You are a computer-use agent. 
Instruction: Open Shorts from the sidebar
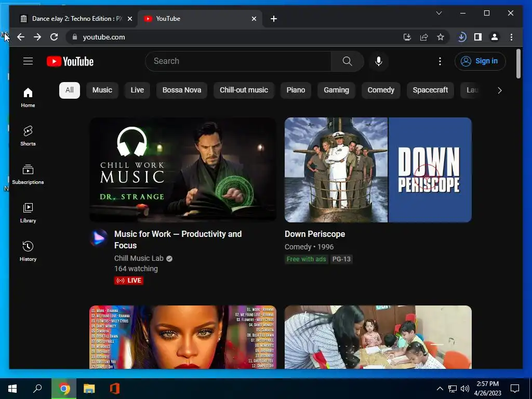click(x=28, y=136)
